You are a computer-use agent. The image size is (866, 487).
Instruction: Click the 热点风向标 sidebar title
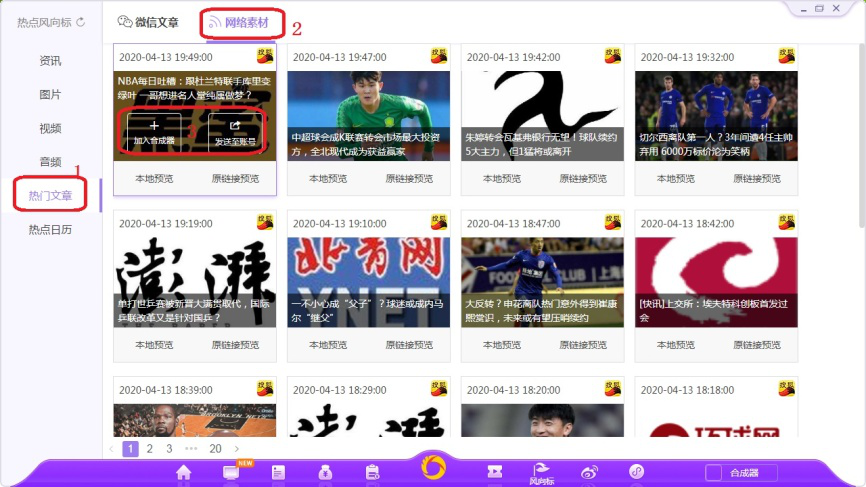44,22
